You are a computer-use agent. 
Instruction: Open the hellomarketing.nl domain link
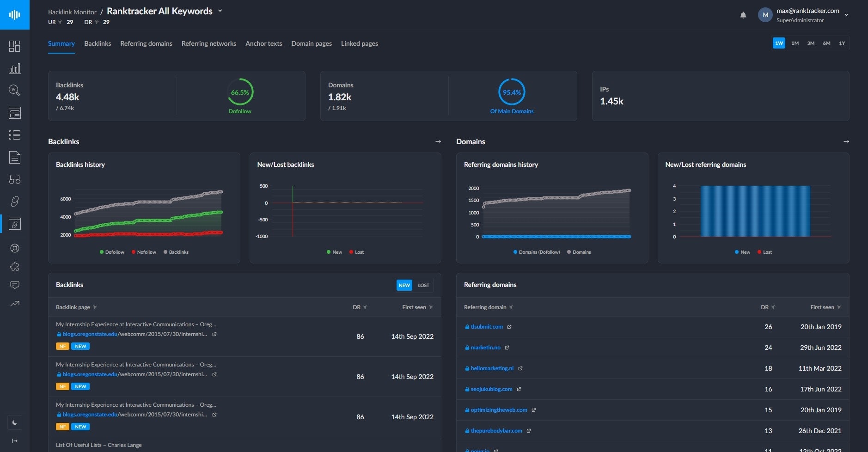[x=492, y=368]
